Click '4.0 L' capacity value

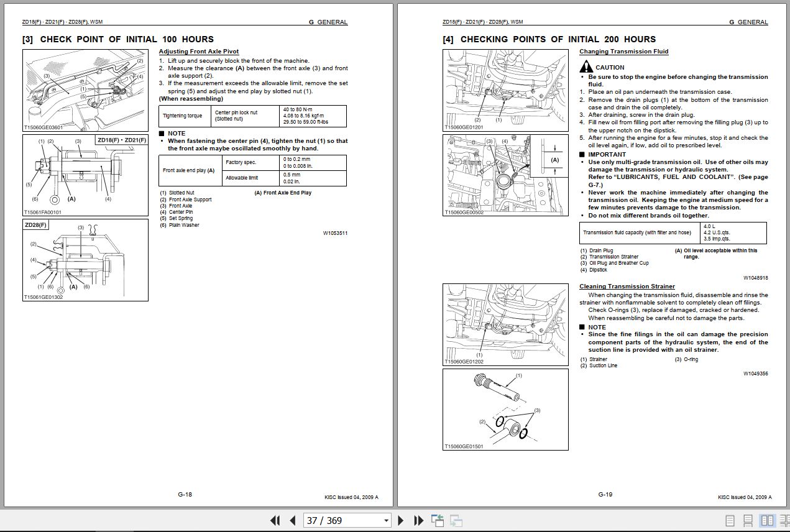pos(709,226)
